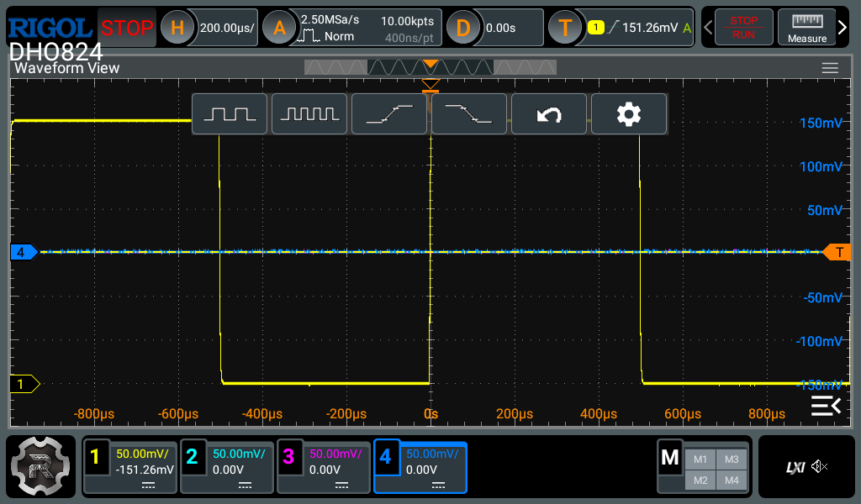Click the -800µs time axis label
This screenshot has width=861, height=504.
pos(94,414)
